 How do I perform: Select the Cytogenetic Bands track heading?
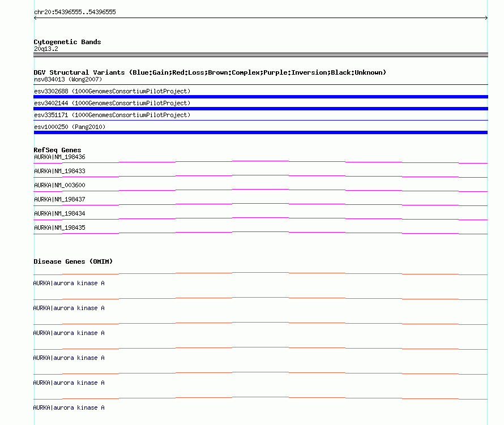67,42
